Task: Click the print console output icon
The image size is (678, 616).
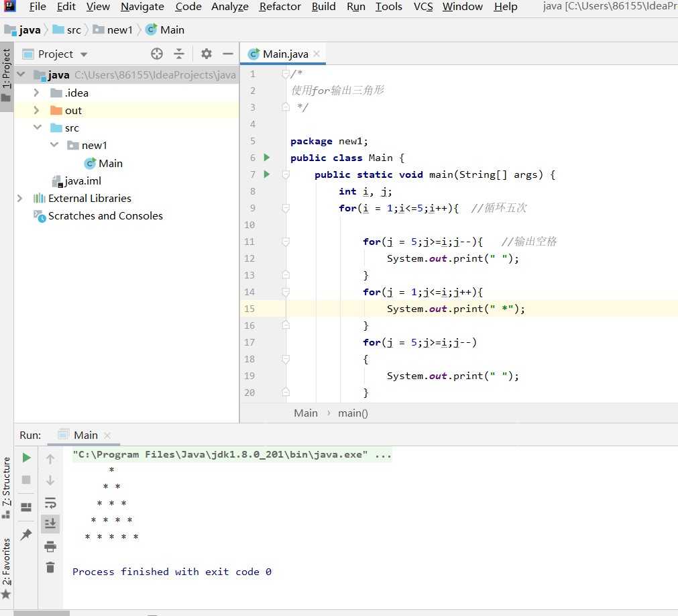Action: tap(50, 547)
